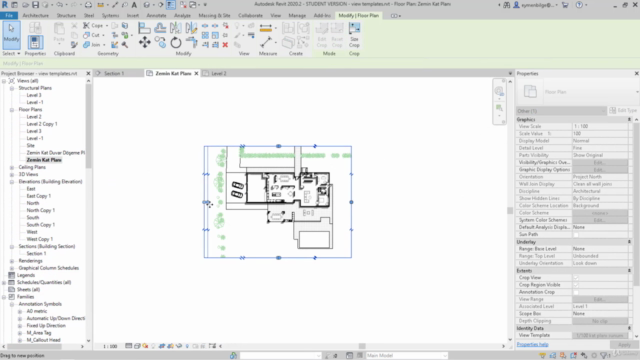Click the Join geometry tool
Image resolution: width=640 pixels, height=360 pixels.
tap(92, 44)
